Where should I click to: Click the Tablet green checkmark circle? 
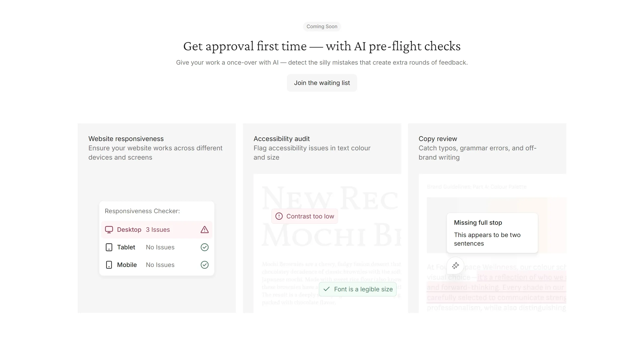click(x=204, y=247)
